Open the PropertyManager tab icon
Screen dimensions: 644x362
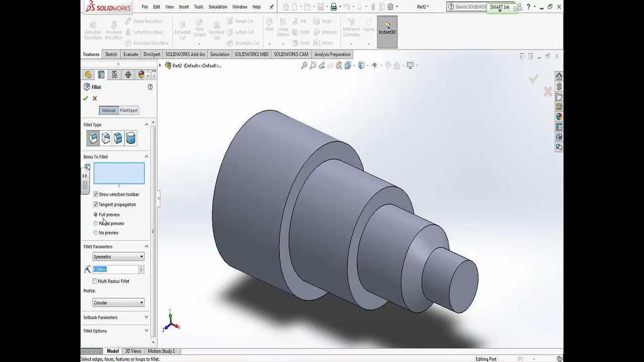101,74
